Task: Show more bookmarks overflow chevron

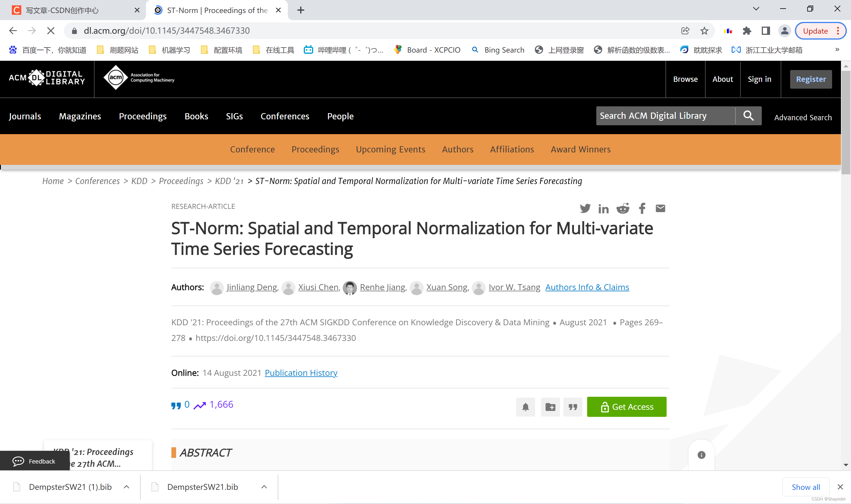Action: coord(837,50)
